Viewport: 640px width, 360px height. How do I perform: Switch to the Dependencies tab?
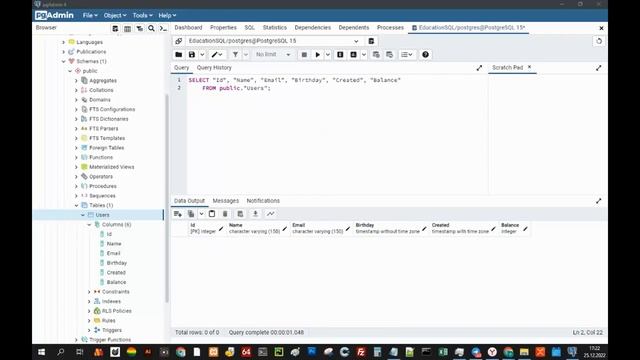click(x=313, y=28)
